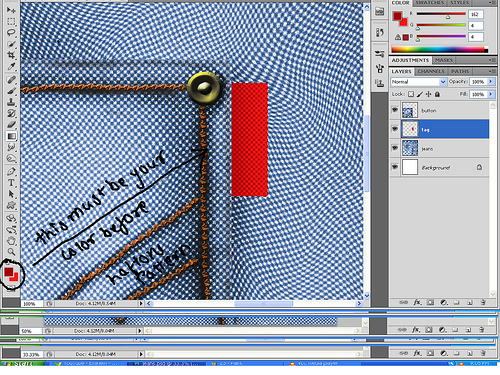Select the button layer
Image resolution: width=500 pixels, height=375 pixels.
[440, 110]
